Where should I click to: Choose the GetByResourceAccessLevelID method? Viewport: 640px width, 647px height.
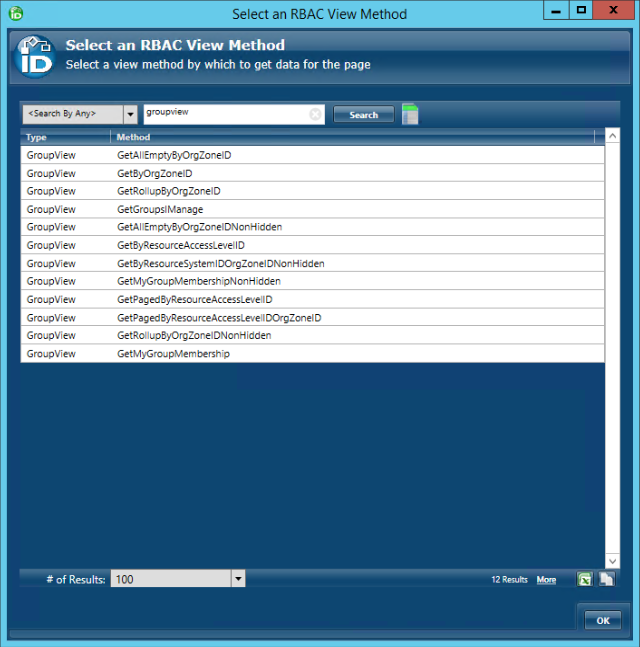181,246
